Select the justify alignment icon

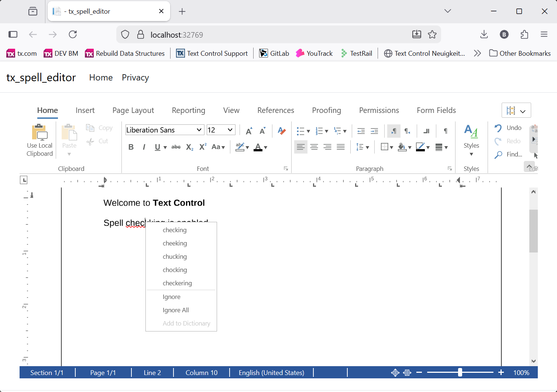pyautogui.click(x=341, y=147)
